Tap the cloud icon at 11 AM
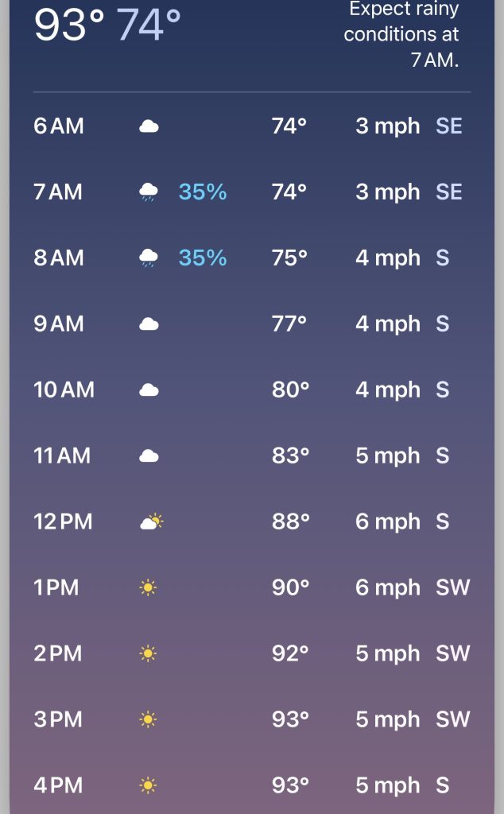The image size is (504, 814). (x=149, y=455)
